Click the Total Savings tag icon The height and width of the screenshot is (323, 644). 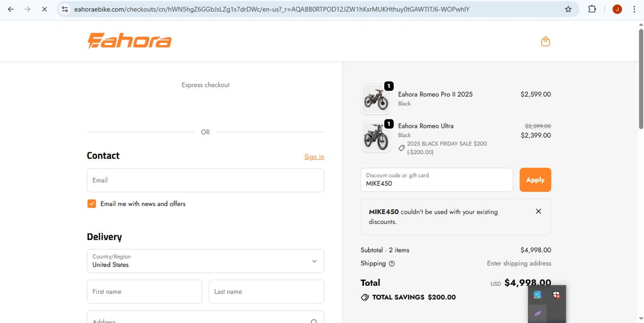(365, 297)
